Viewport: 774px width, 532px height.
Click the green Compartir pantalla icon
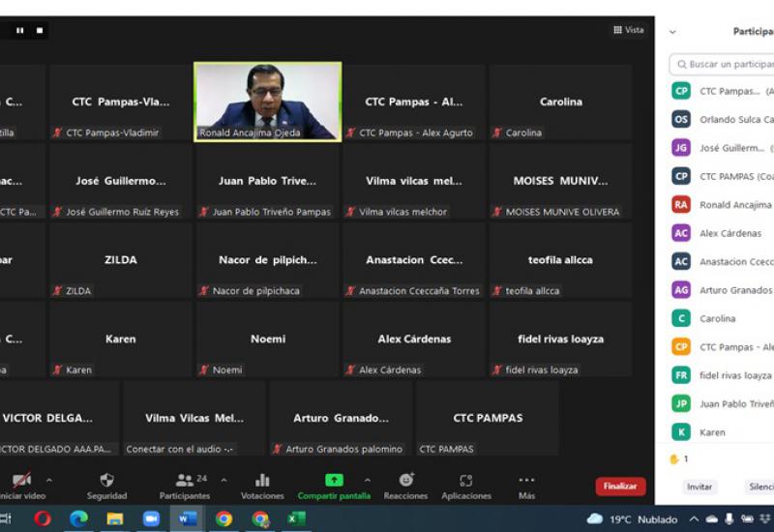click(334, 481)
